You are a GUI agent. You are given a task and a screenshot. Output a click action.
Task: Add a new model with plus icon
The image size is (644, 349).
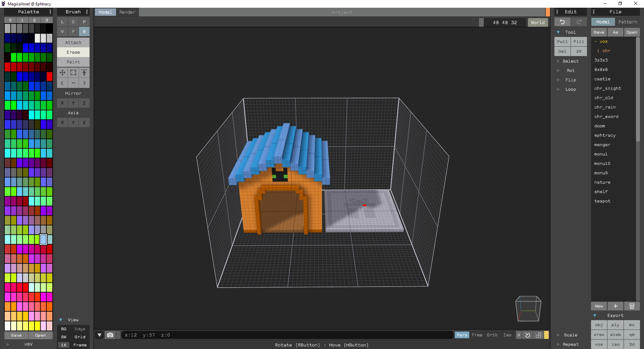click(615, 306)
